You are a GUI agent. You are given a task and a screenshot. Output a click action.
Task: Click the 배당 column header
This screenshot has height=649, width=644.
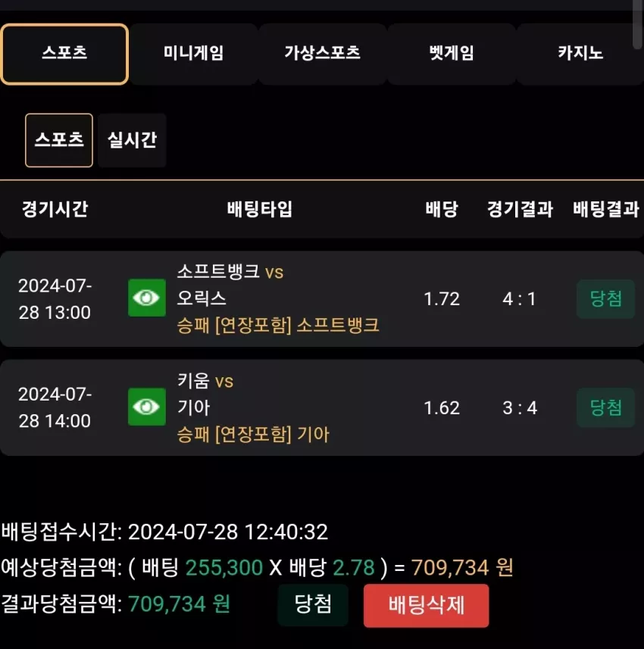pyautogui.click(x=442, y=209)
